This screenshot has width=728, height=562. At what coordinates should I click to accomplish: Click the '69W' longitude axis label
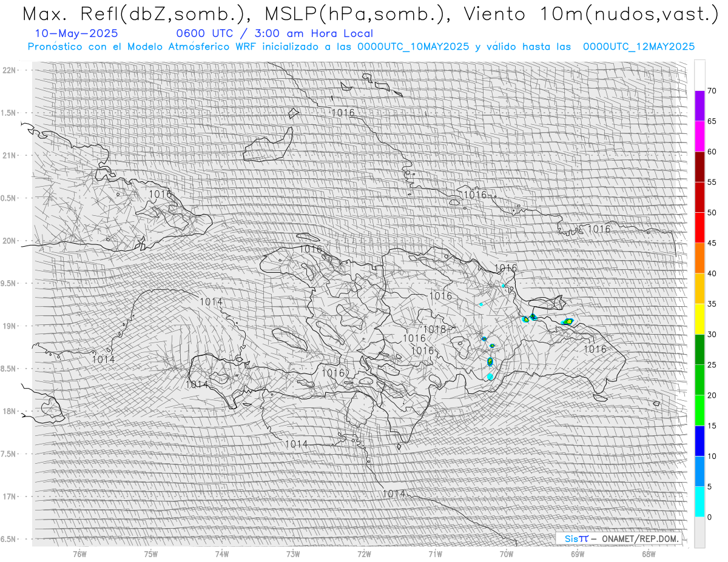click(x=577, y=554)
